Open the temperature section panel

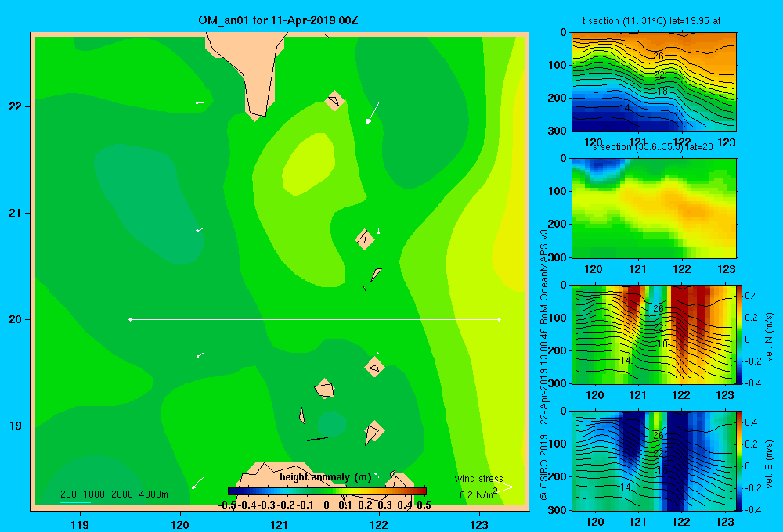coord(654,82)
